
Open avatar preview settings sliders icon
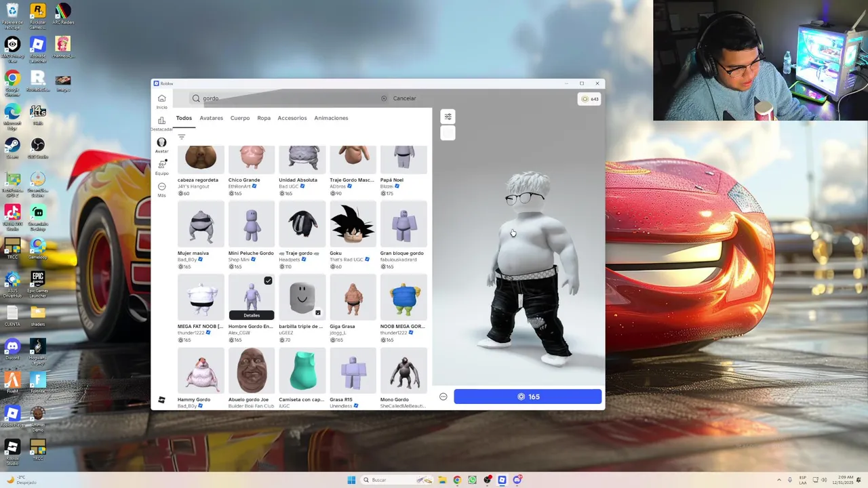[448, 117]
